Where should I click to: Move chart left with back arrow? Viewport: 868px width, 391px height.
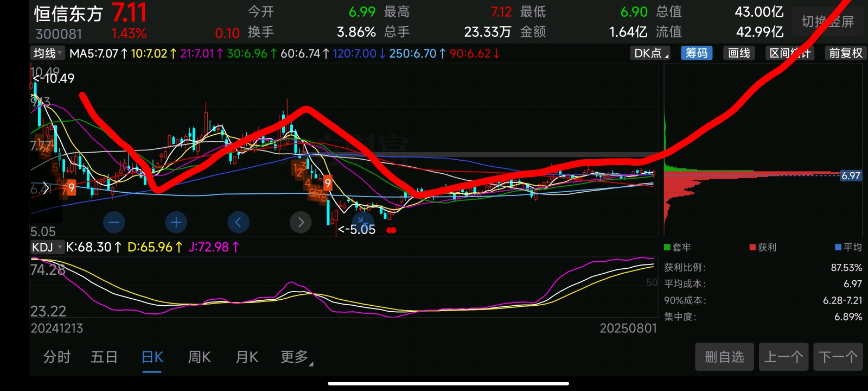pos(238,222)
